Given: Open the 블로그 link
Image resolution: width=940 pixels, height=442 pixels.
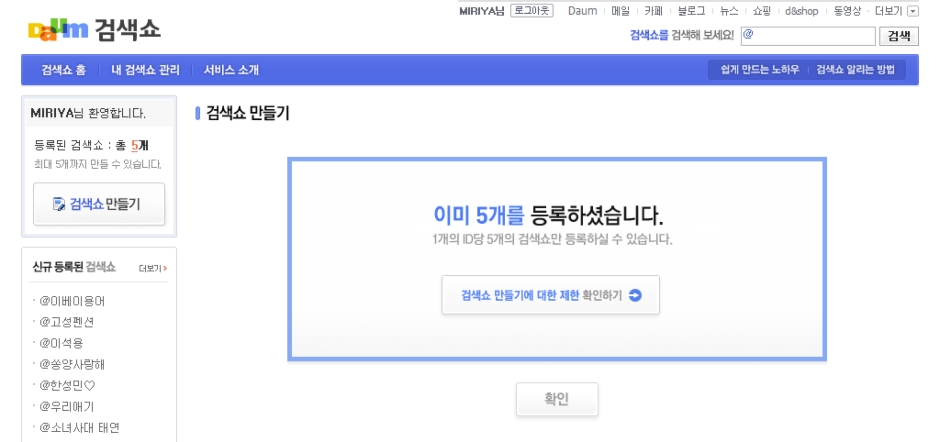Looking at the screenshot, I should pos(691,11).
